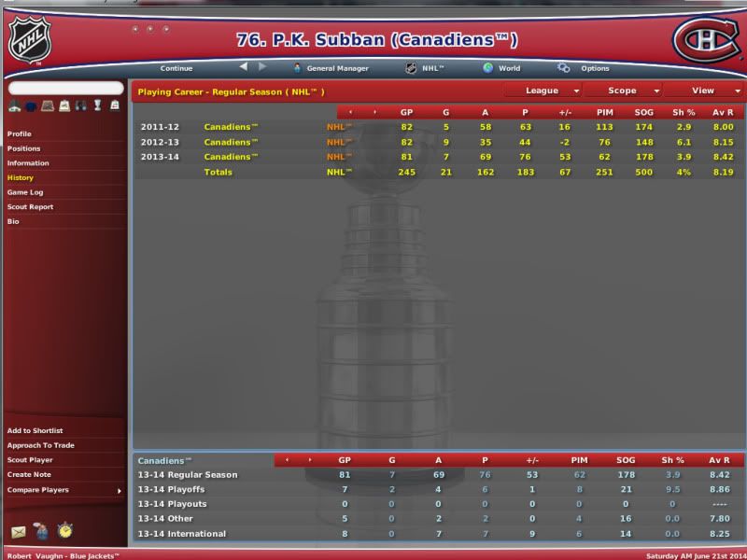The height and width of the screenshot is (560, 747).
Task: Click the trophy cup shortcut icon
Action: coord(98,105)
